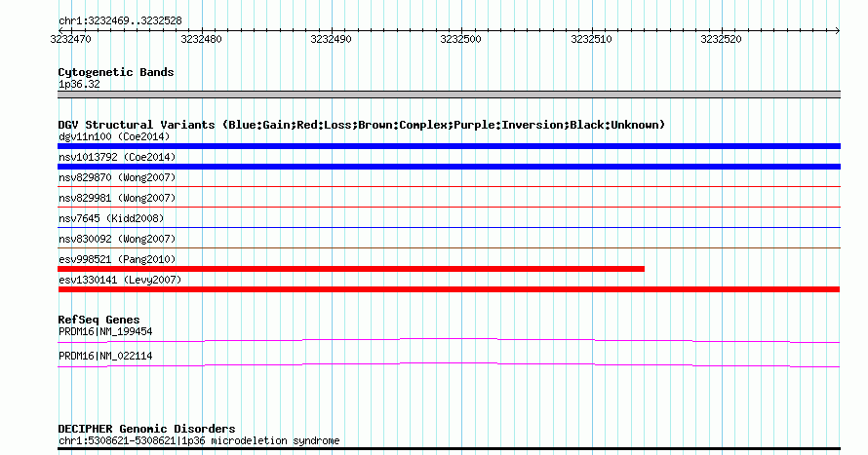Select the nsv1013792 (Coe2014) label

[x=117, y=157]
